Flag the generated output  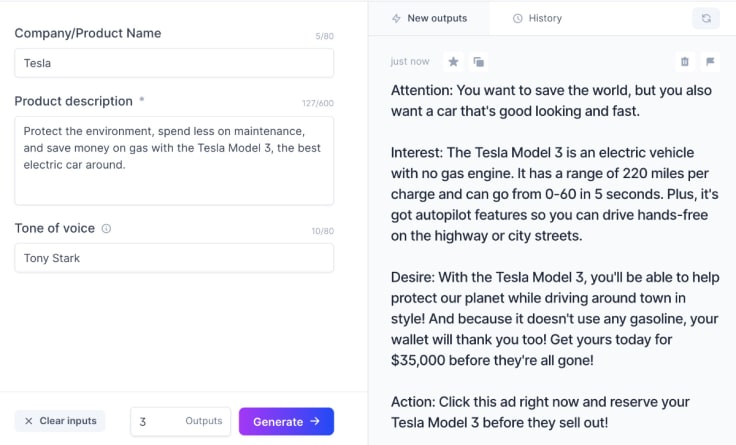click(710, 61)
